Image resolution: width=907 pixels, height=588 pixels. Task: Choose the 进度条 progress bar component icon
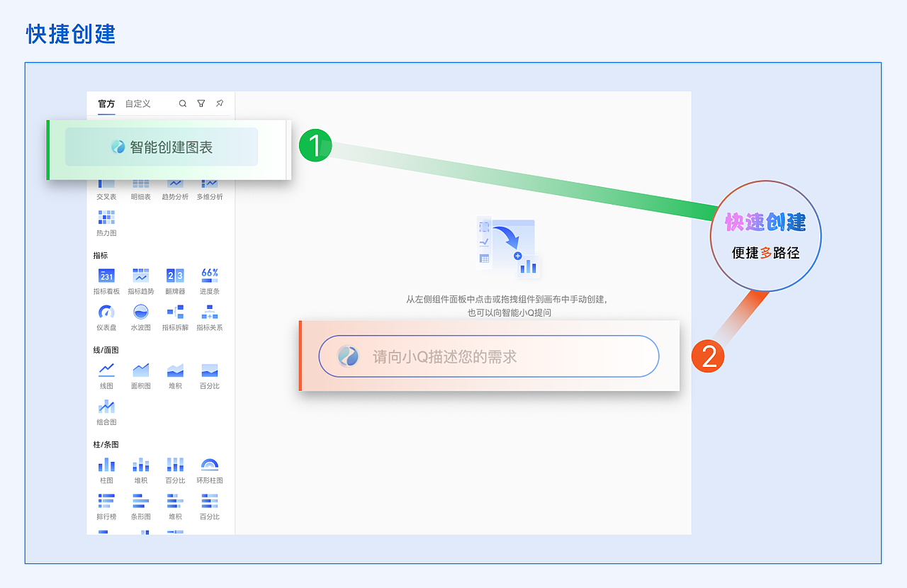tap(209, 276)
